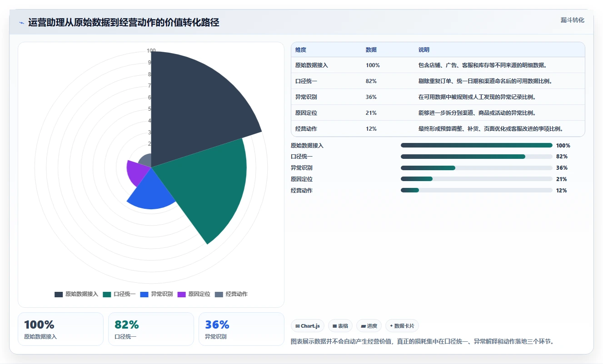The image size is (603, 364).
Task: Select 原始数据接入 table row cell
Action: (312, 65)
